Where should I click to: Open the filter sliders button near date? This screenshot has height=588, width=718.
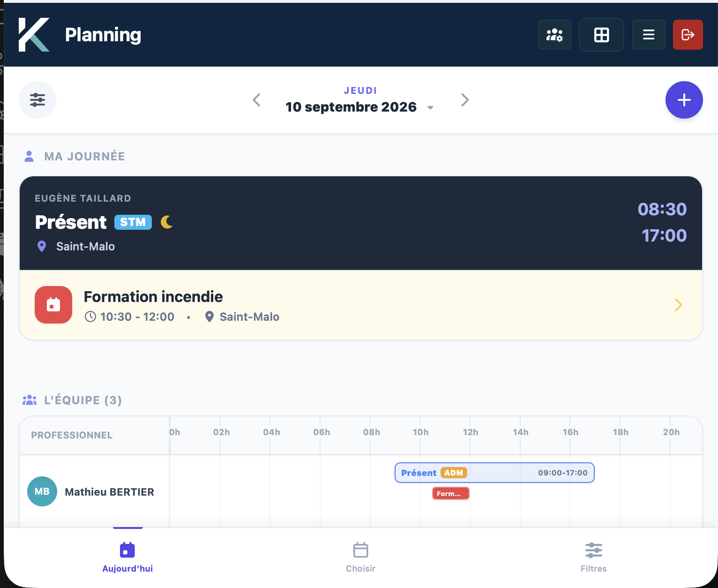(37, 100)
